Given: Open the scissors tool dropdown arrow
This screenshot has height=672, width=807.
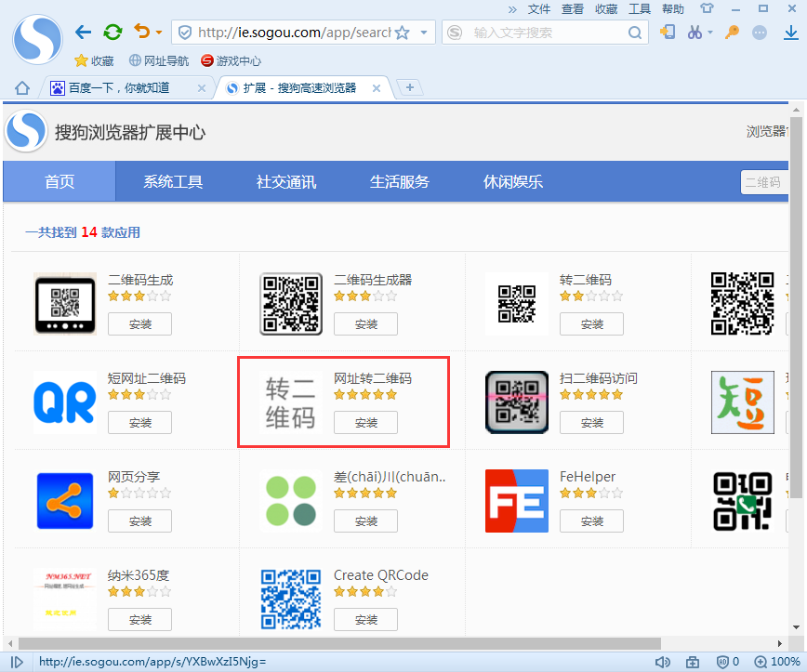Looking at the screenshot, I should coord(710,33).
